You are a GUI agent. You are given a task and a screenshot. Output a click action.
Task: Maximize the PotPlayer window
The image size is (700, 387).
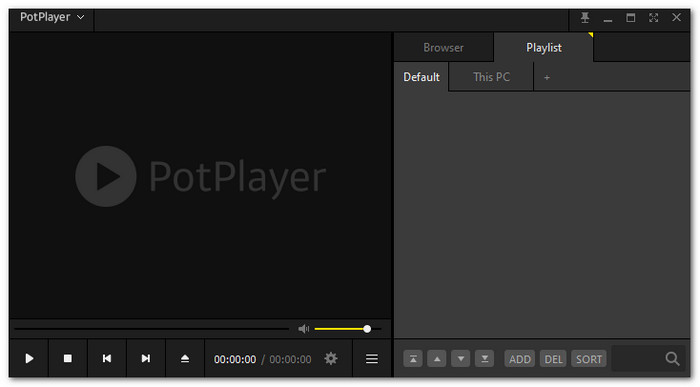(x=630, y=18)
